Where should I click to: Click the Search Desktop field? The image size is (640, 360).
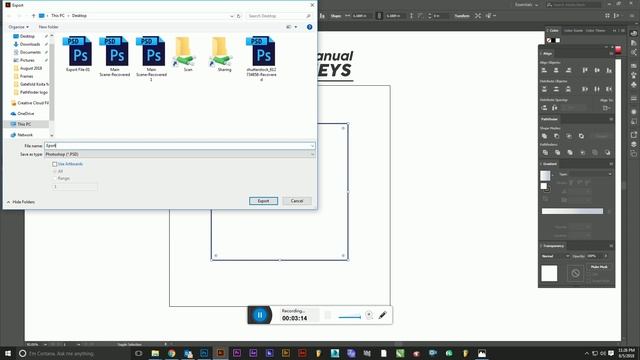coord(279,16)
